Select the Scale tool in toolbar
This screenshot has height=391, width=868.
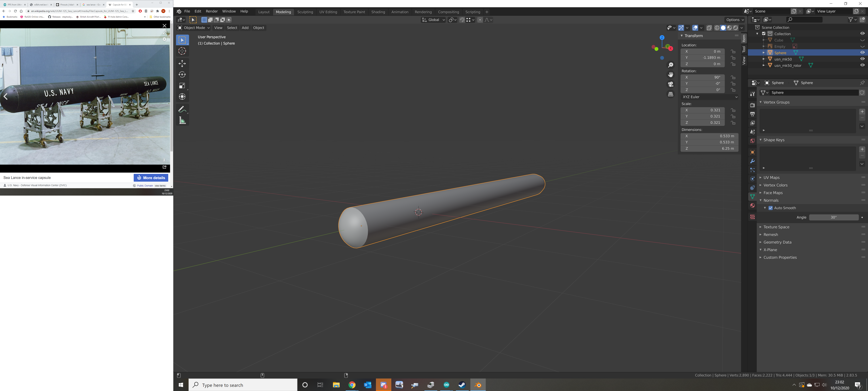pyautogui.click(x=182, y=86)
